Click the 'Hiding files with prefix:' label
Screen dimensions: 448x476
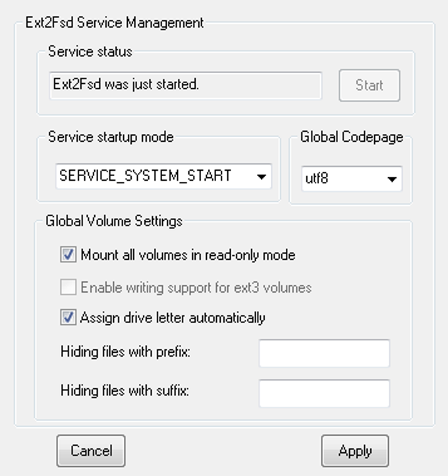coord(125,351)
